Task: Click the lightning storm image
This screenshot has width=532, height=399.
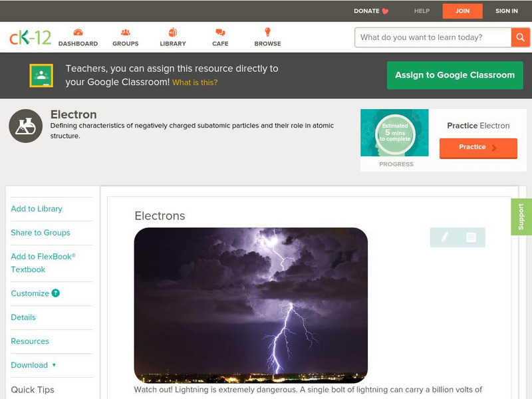Action: pyautogui.click(x=251, y=305)
